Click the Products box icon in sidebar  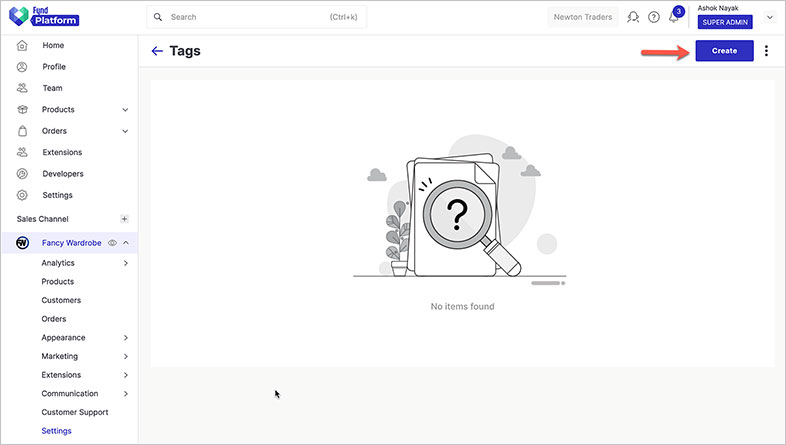pyautogui.click(x=22, y=109)
